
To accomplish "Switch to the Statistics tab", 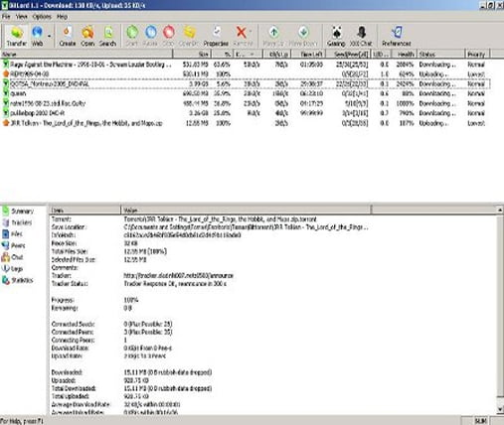I will (x=18, y=280).
